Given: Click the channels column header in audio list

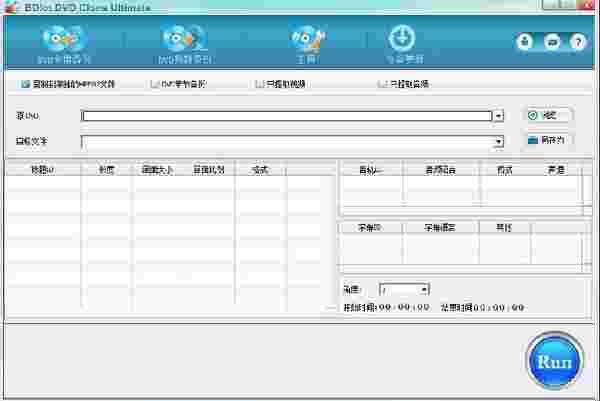Looking at the screenshot, I should point(556,170).
